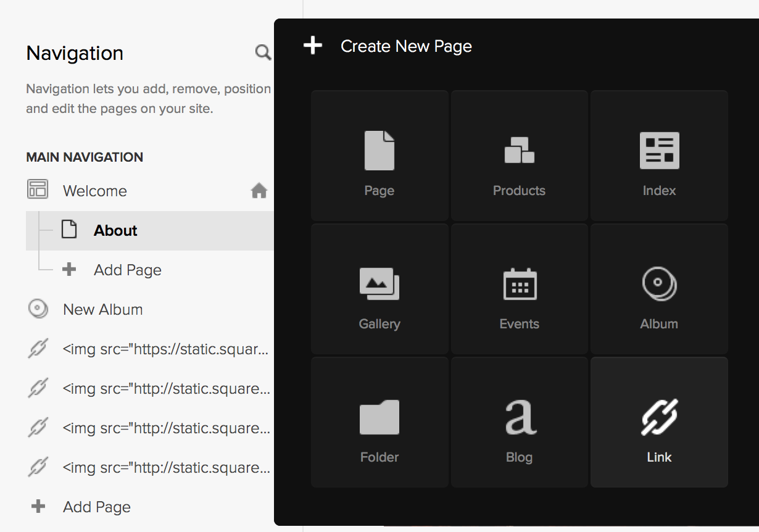Click Add Page under the About entry
The height and width of the screenshot is (532, 759).
pos(126,270)
